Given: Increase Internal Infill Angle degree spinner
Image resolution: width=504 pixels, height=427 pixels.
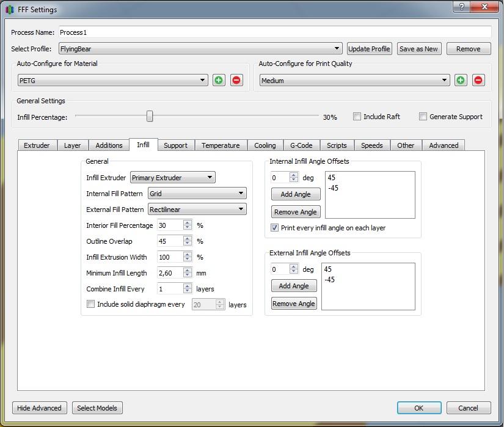Looking at the screenshot, I should tap(294, 175).
